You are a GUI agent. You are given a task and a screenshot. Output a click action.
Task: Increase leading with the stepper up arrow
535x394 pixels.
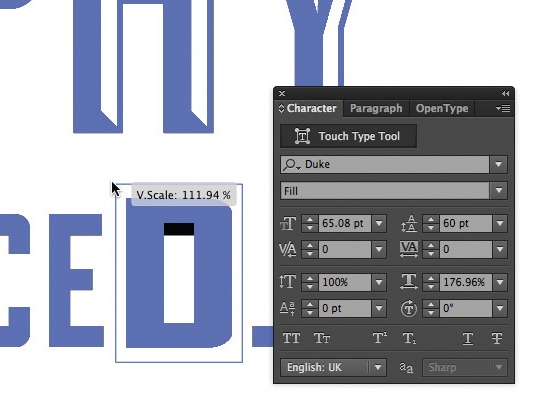pyautogui.click(x=431, y=220)
